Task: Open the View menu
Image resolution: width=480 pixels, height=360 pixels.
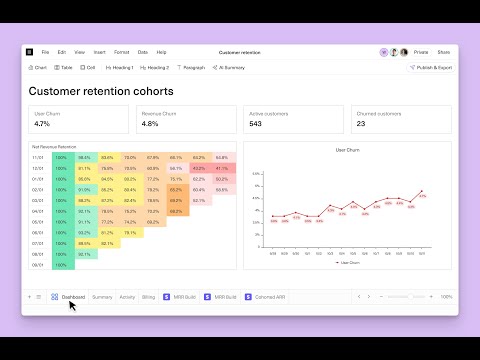Action: tap(79, 52)
